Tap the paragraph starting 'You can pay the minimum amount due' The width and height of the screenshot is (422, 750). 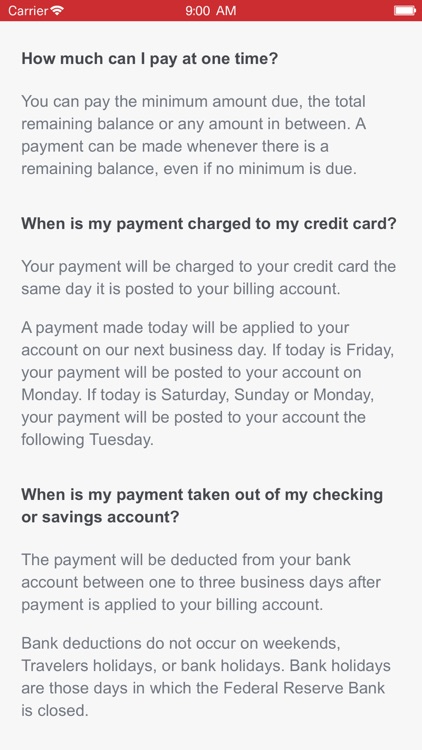[194, 135]
